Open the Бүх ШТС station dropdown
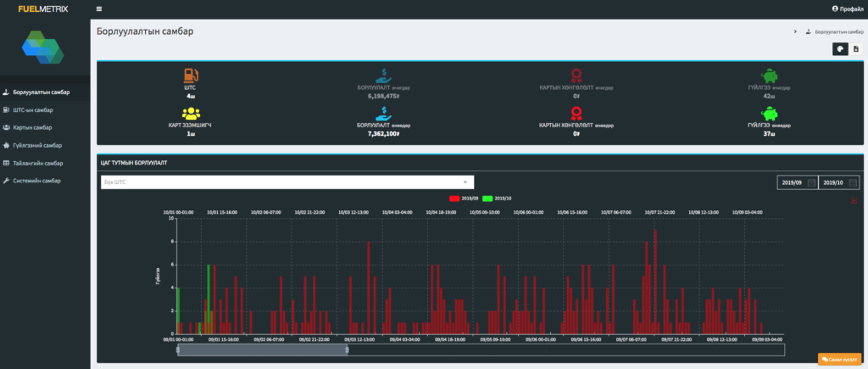This screenshot has height=369, width=868. [x=287, y=182]
